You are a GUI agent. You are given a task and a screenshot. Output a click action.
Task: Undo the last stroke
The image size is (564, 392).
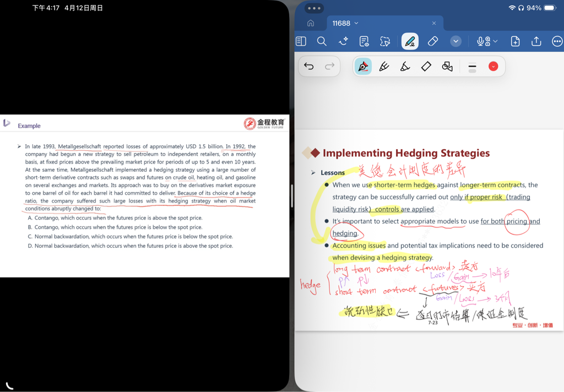(x=309, y=67)
